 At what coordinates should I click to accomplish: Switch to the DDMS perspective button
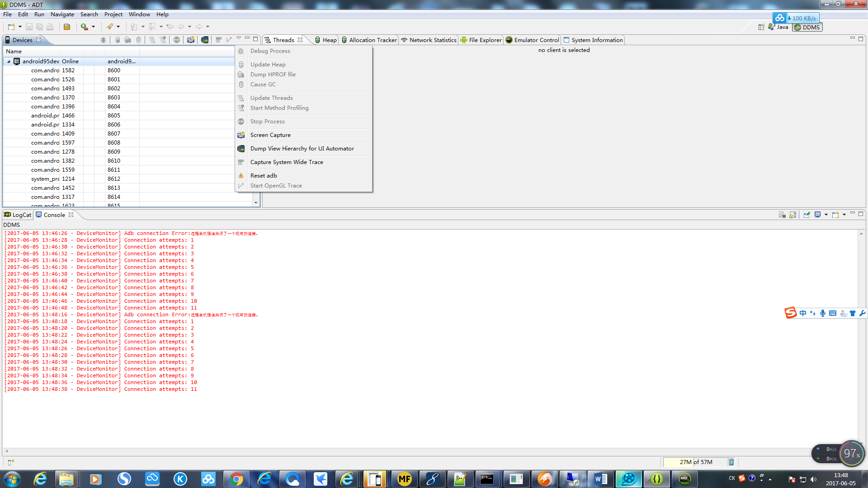tap(807, 28)
